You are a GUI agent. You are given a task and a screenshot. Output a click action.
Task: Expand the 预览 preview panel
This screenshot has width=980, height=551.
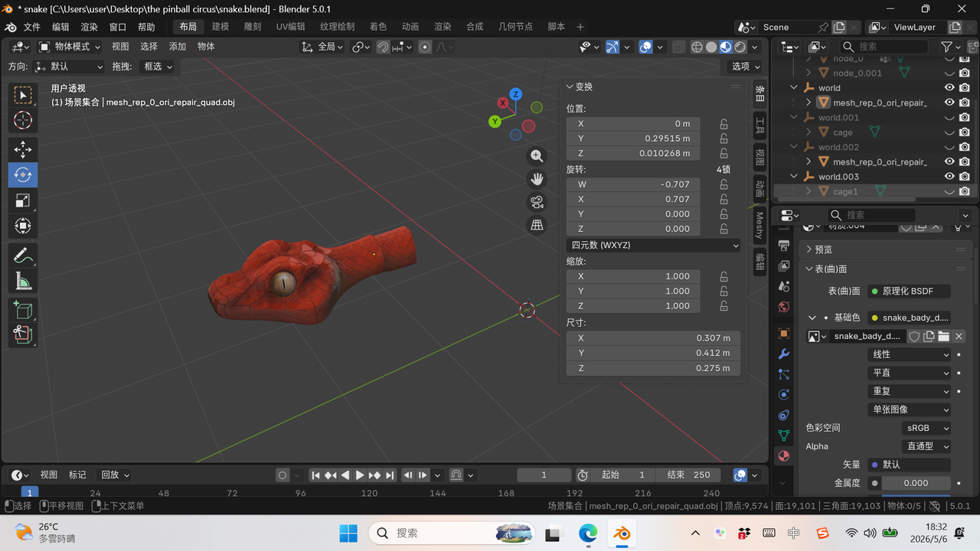coord(810,249)
